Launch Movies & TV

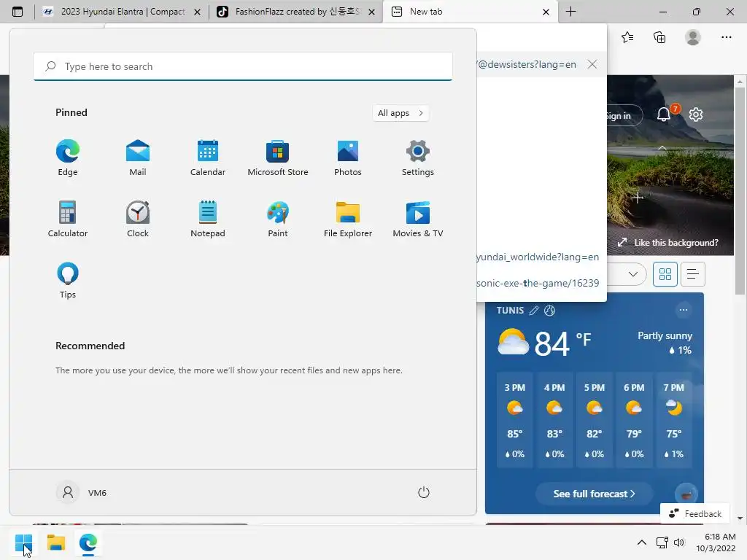tap(418, 219)
